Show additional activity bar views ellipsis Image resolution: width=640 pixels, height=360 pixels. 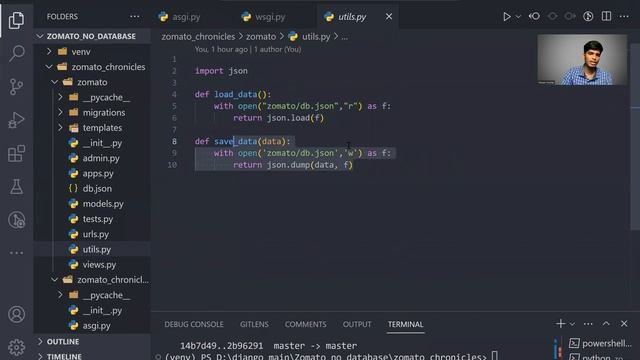[x=16, y=253]
